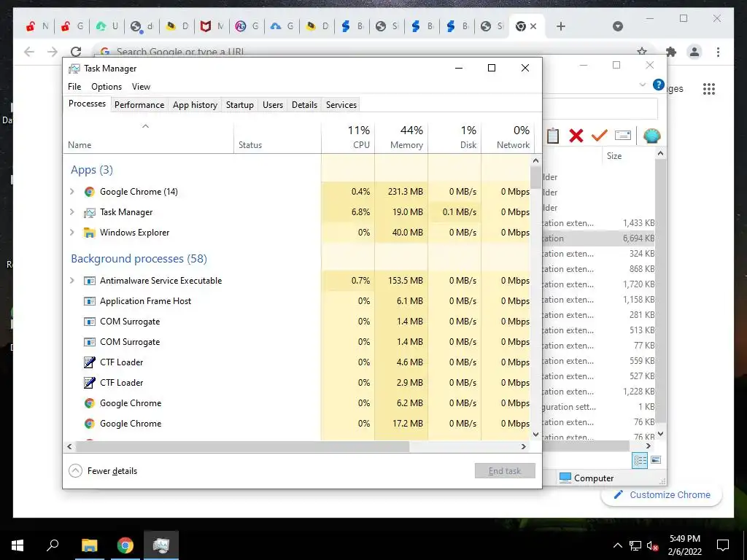Open the hidden system tray icons chevron
Image resolution: width=747 pixels, height=560 pixels.
click(617, 545)
